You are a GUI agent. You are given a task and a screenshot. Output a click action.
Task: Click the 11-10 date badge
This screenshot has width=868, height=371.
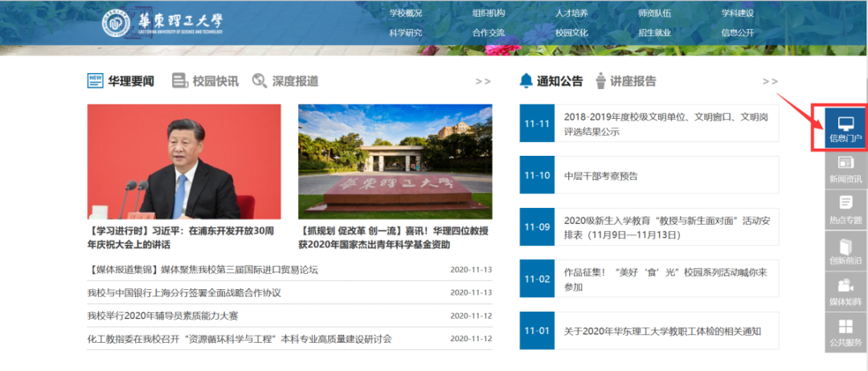(x=537, y=175)
